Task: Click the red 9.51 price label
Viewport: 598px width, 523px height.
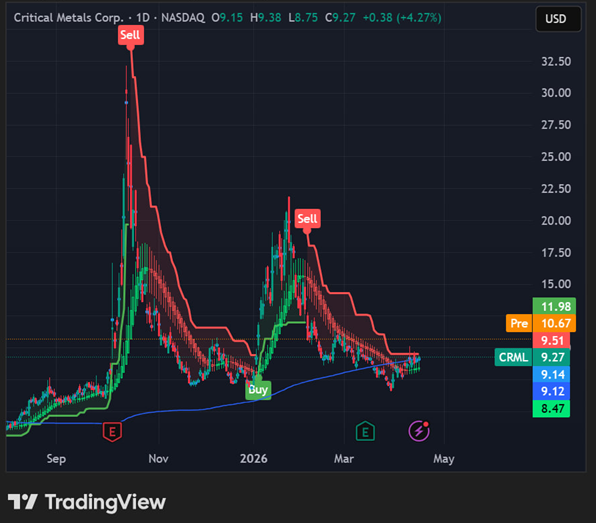Action: [552, 340]
